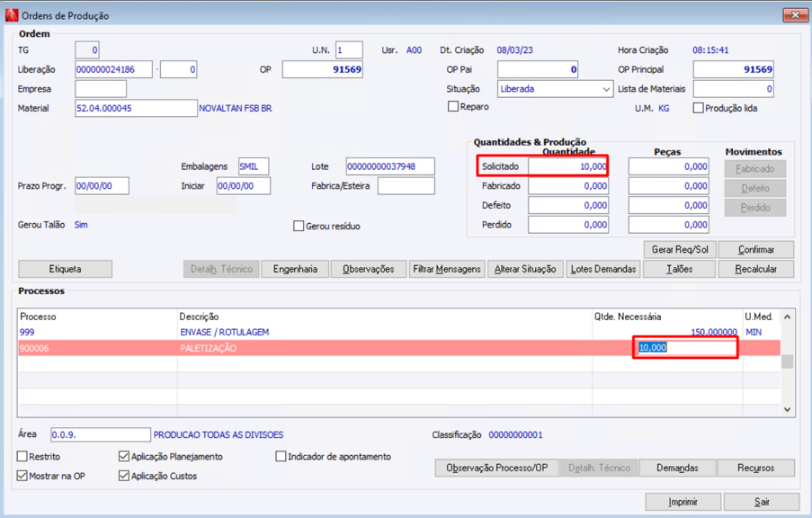The width and height of the screenshot is (812, 518).
Task: Open Observação Processo/OP
Action: pos(497,468)
